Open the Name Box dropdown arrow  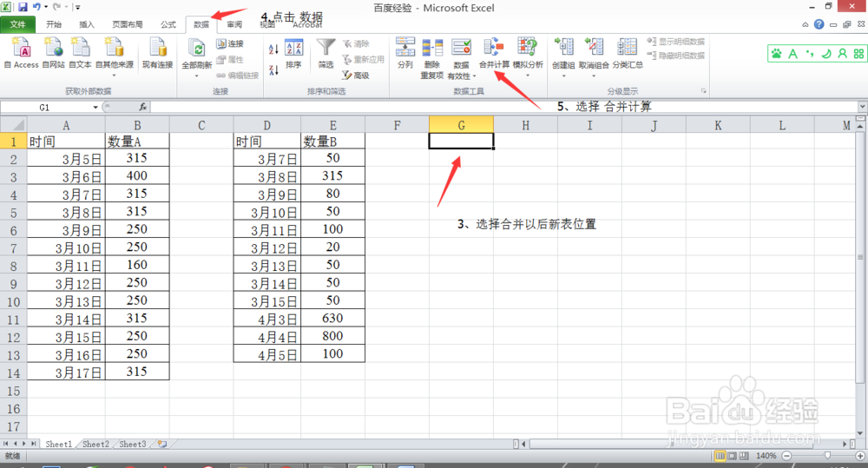95,107
